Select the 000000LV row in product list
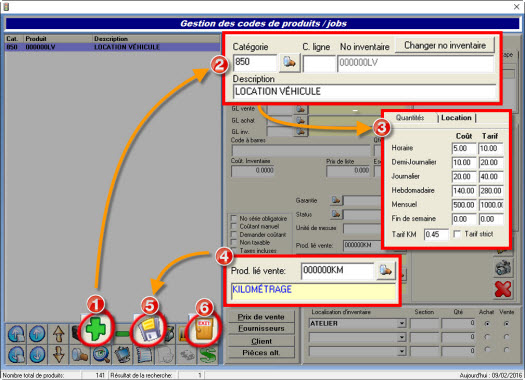525x380 pixels. click(x=112, y=47)
